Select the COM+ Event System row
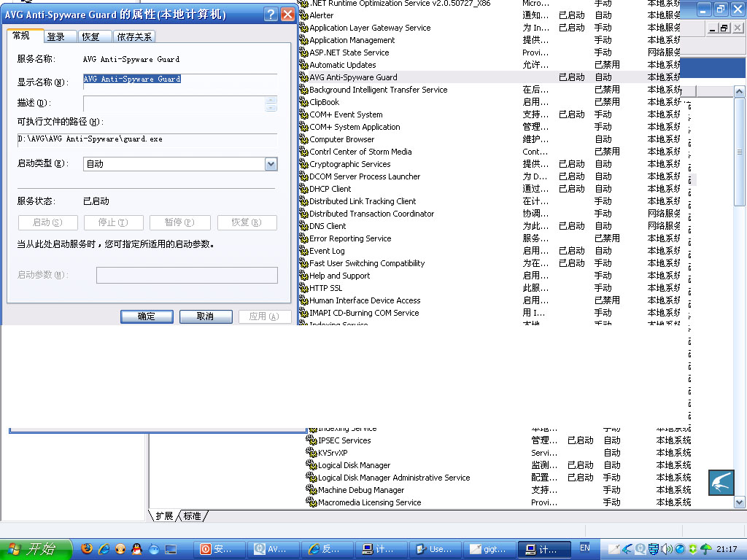 coord(489,114)
